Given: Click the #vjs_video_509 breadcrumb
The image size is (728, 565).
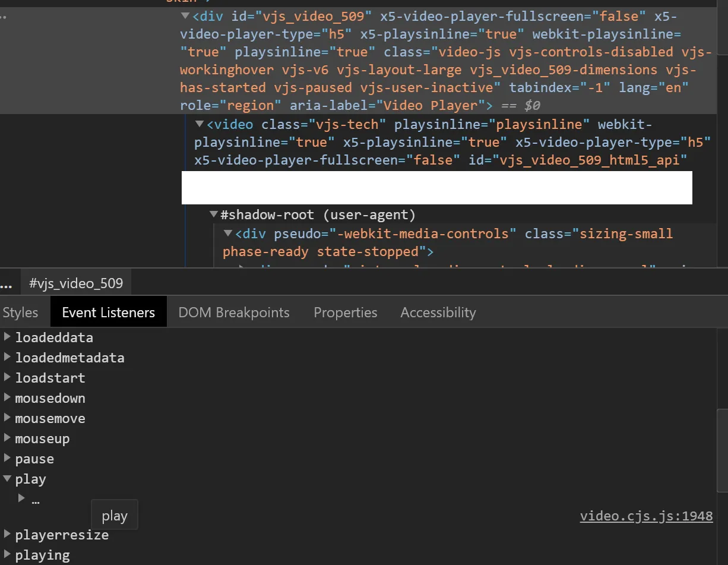Looking at the screenshot, I should pyautogui.click(x=76, y=283).
